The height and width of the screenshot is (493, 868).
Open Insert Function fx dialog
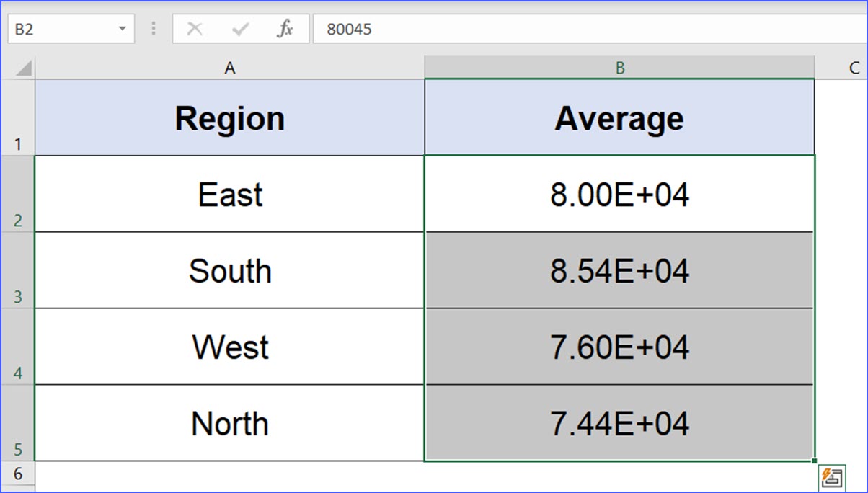click(285, 29)
